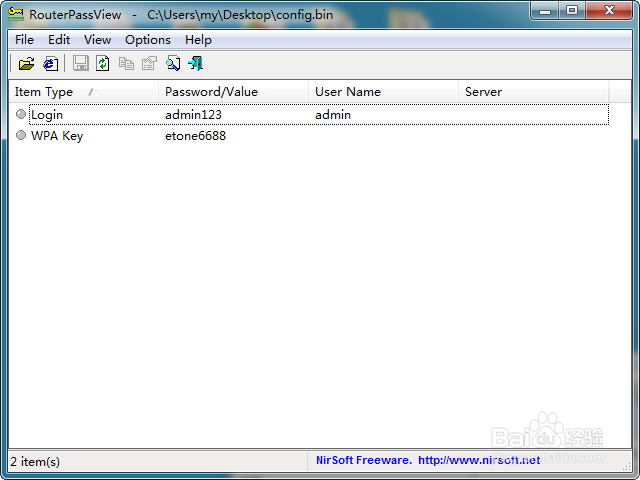This screenshot has height=480, width=640.
Task: Open the Options menu
Action: click(x=148, y=40)
